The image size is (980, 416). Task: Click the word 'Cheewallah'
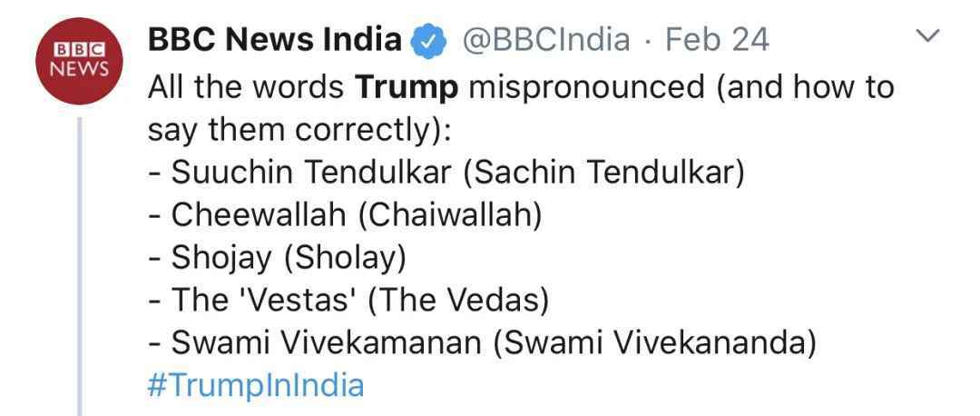[x=258, y=215]
